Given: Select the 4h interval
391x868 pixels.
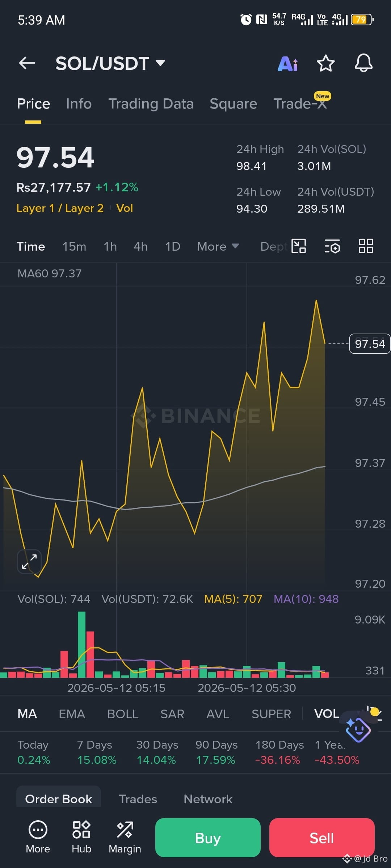Looking at the screenshot, I should point(140,246).
